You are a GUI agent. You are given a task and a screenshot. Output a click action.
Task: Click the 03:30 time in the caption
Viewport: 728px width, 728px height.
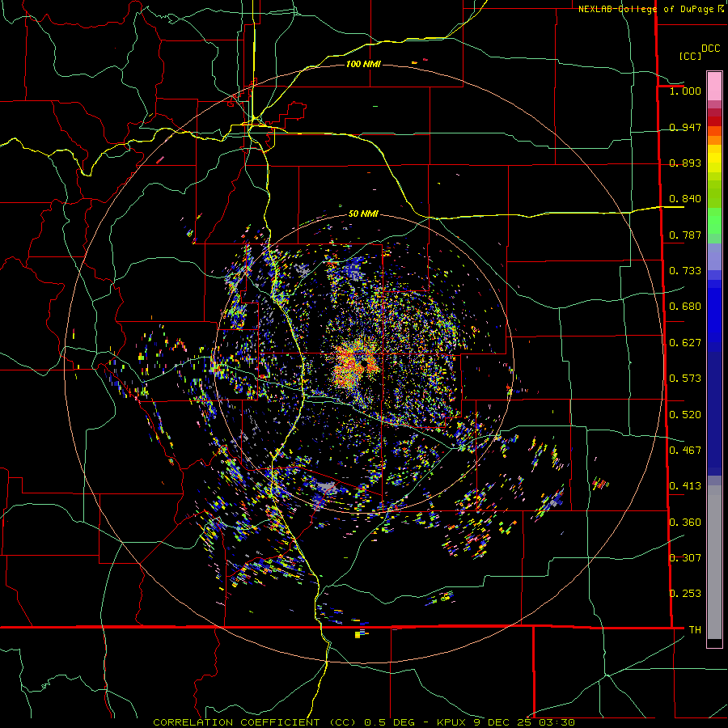557,722
